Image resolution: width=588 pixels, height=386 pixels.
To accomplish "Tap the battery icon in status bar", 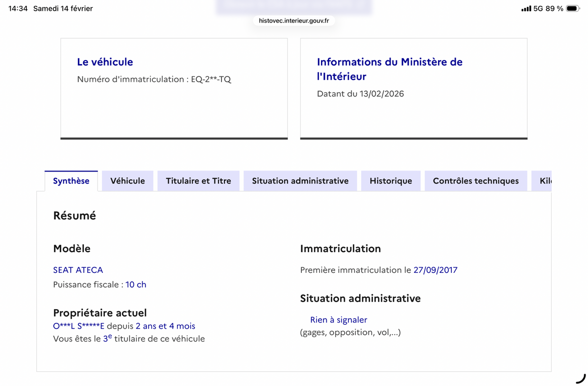I will tap(572, 8).
